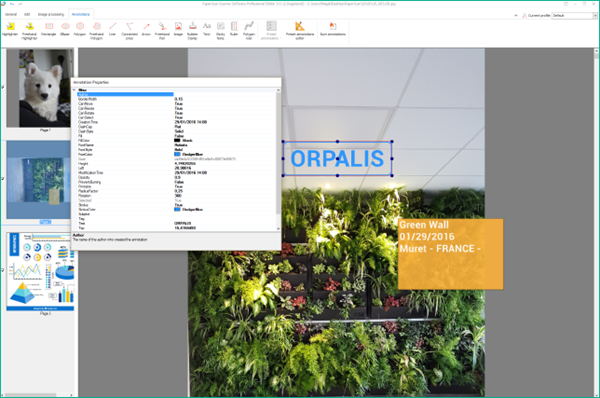This screenshot has height=398, width=600.
Task: Click the Rotation property row
Action: [176, 196]
